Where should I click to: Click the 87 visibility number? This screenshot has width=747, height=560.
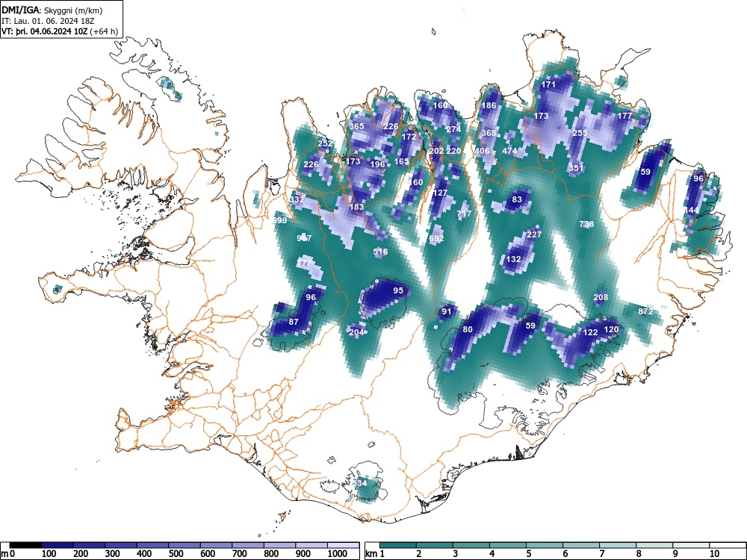coord(294,322)
